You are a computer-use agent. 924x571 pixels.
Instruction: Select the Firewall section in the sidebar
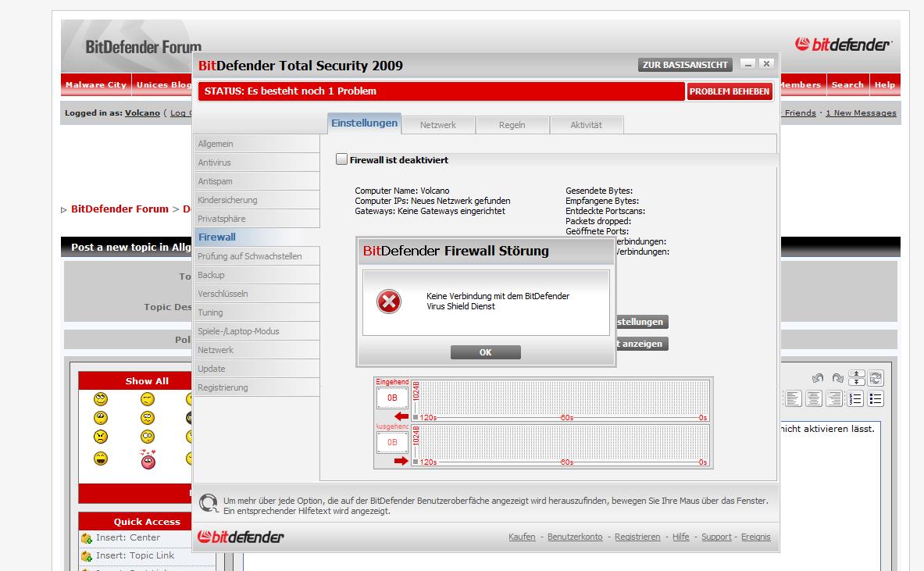(x=257, y=237)
